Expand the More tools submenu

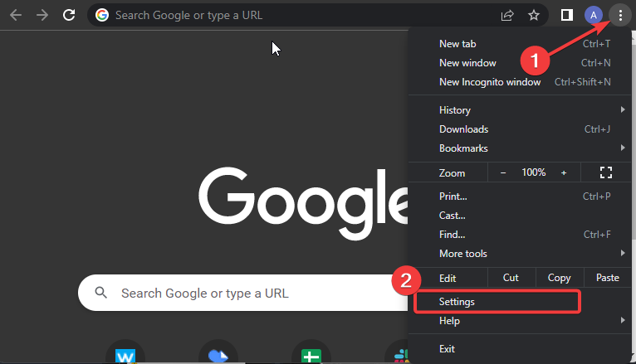click(x=521, y=254)
